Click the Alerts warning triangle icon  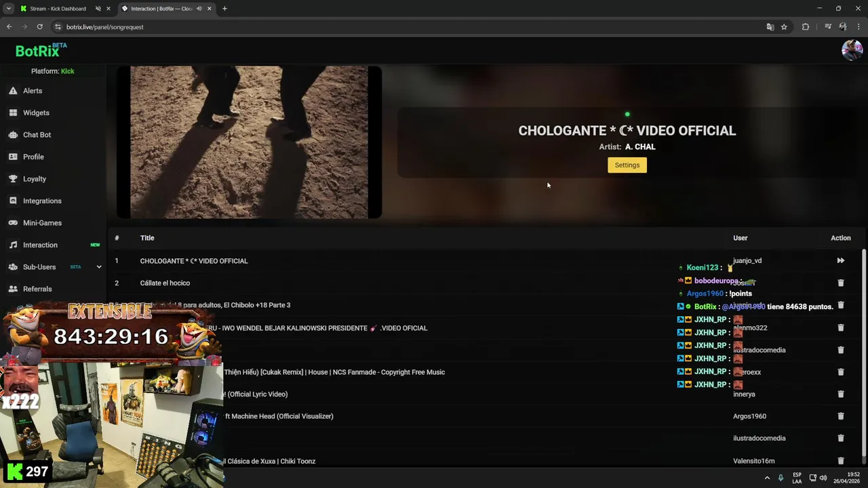click(13, 91)
